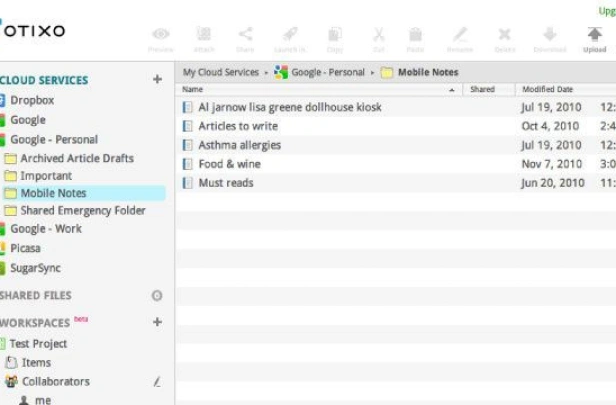Open the Test Project workspace
616x405 pixels.
coord(38,344)
